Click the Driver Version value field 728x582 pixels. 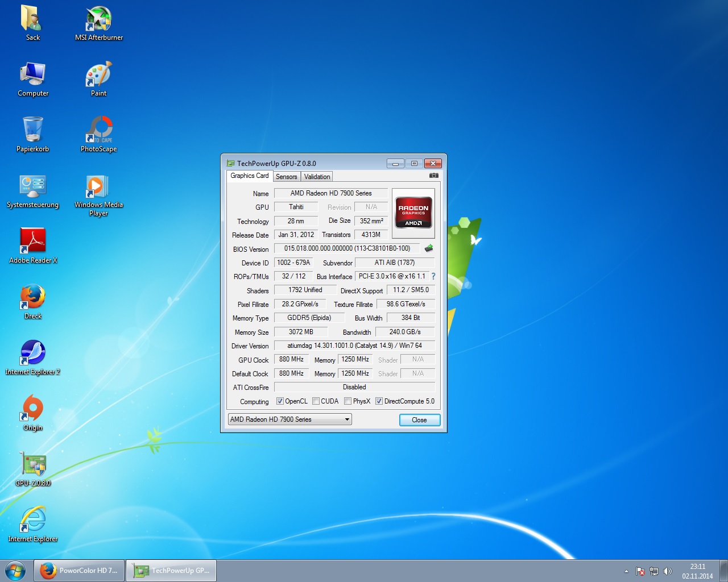(x=354, y=346)
